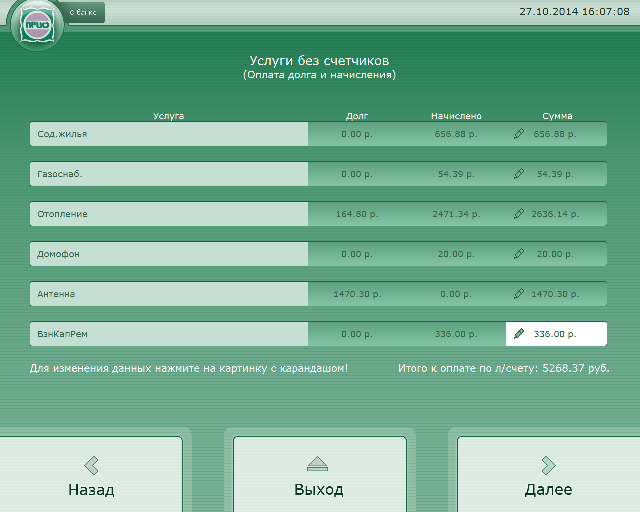Click the date and time display
640x512 pixels.
[574, 11]
